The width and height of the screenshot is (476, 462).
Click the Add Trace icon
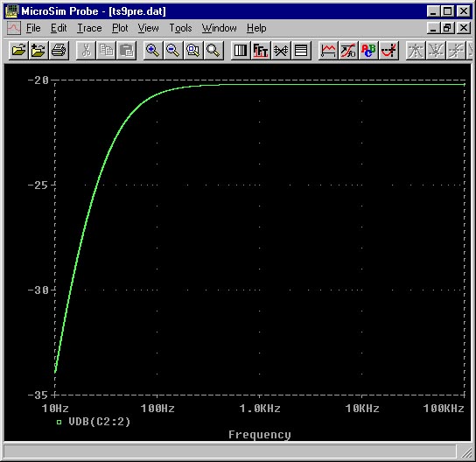[x=328, y=51]
